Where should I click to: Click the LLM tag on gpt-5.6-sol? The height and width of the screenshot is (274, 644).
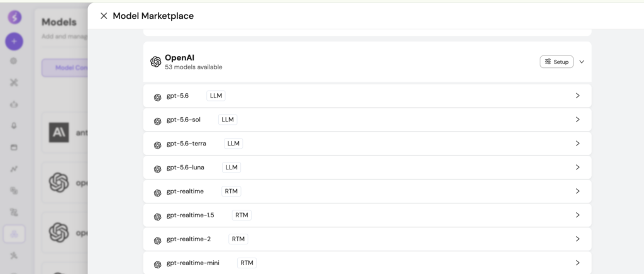click(228, 120)
